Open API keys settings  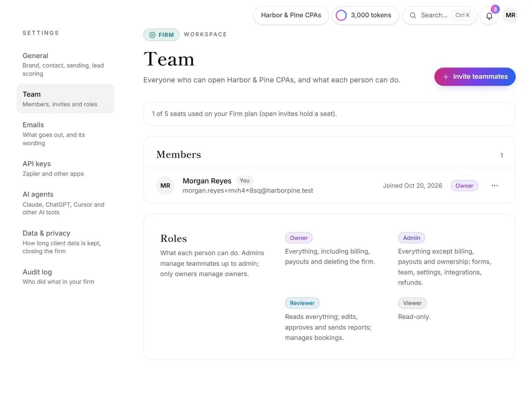(x=66, y=168)
